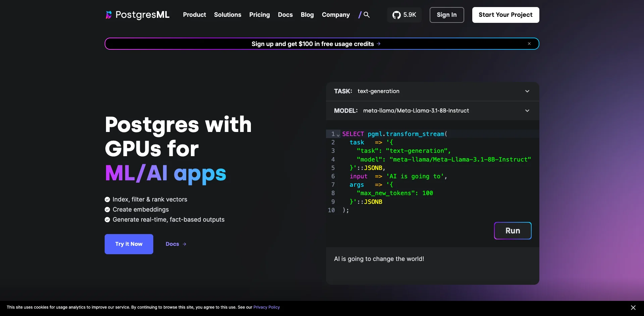This screenshot has width=644, height=316.
Task: Click the max_new_tokens value 100
Action: click(428, 193)
